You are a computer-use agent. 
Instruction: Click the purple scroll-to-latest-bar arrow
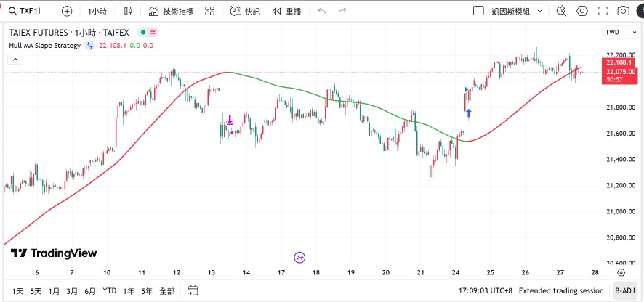pyautogui.click(x=299, y=257)
